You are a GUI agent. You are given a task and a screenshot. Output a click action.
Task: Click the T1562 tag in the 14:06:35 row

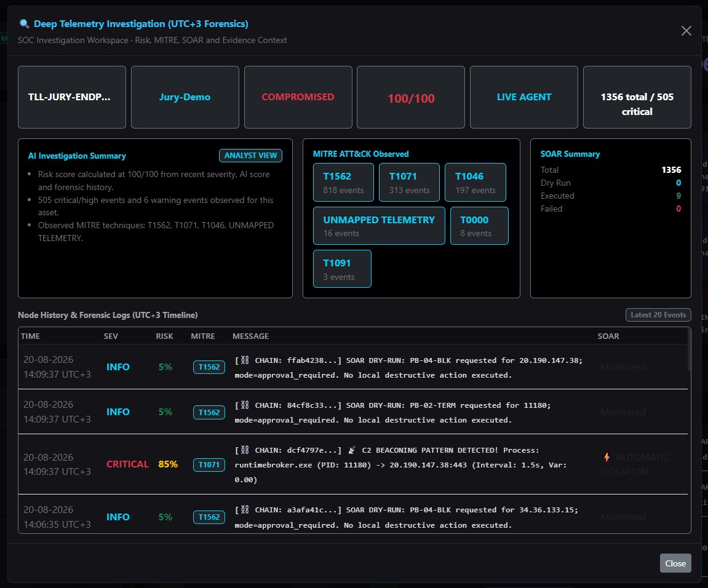(x=209, y=517)
